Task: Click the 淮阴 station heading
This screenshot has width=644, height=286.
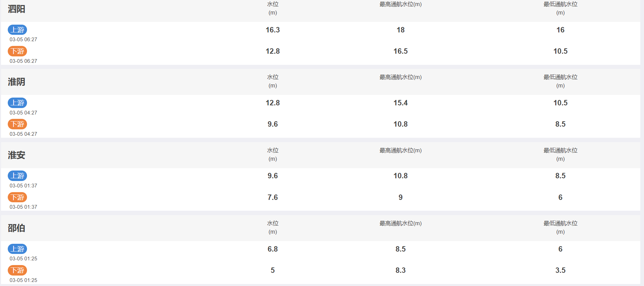Action: click(x=17, y=82)
